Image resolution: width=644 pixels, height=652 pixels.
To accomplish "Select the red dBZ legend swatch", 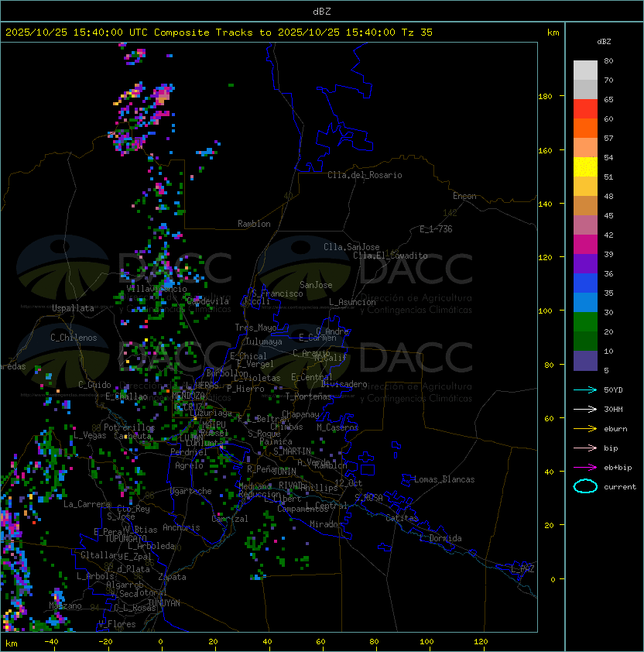I will (585, 109).
